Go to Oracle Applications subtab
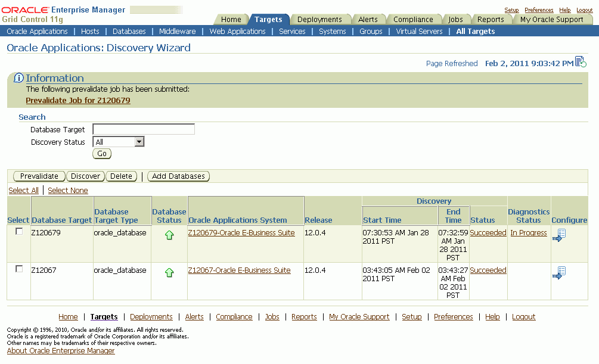Viewport: 599px width, 364px height. 37,32
